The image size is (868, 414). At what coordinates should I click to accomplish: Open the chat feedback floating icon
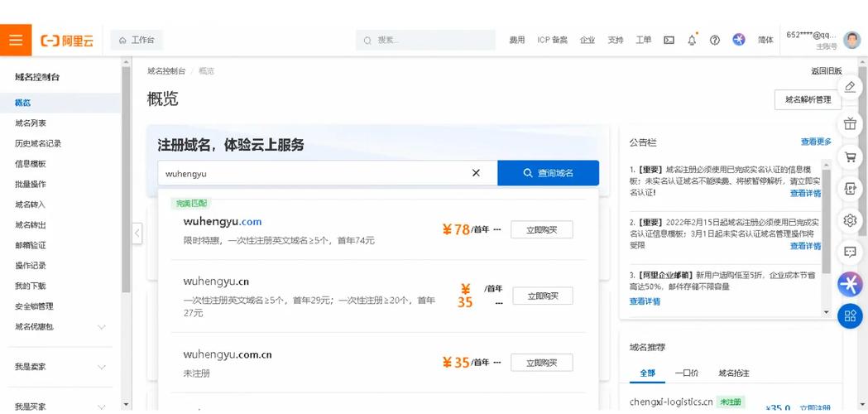(850, 252)
